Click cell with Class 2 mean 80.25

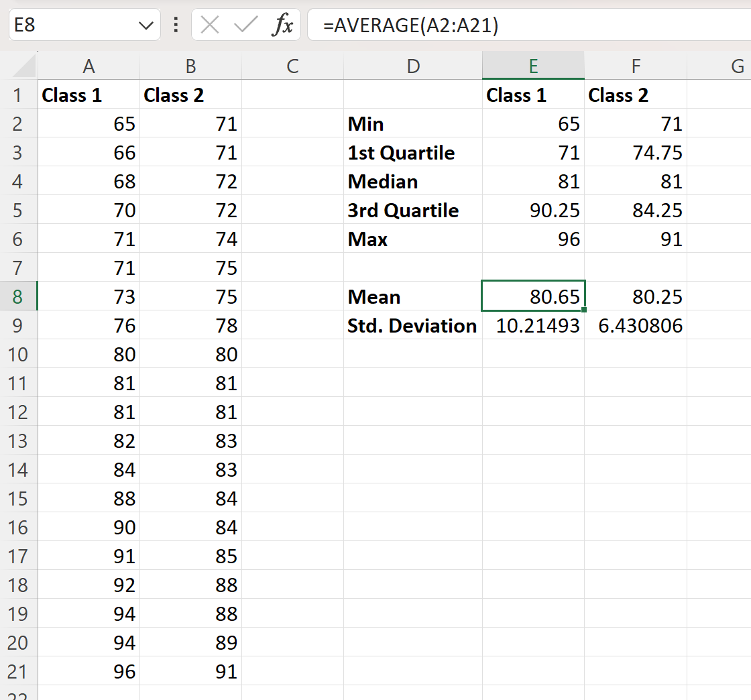635,297
